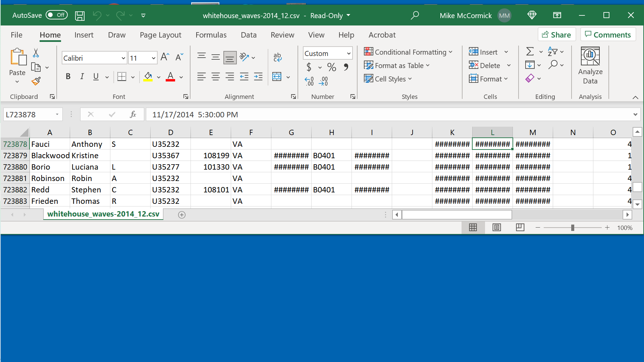
Task: Open the Custom number format dropdown
Action: [x=348, y=54]
